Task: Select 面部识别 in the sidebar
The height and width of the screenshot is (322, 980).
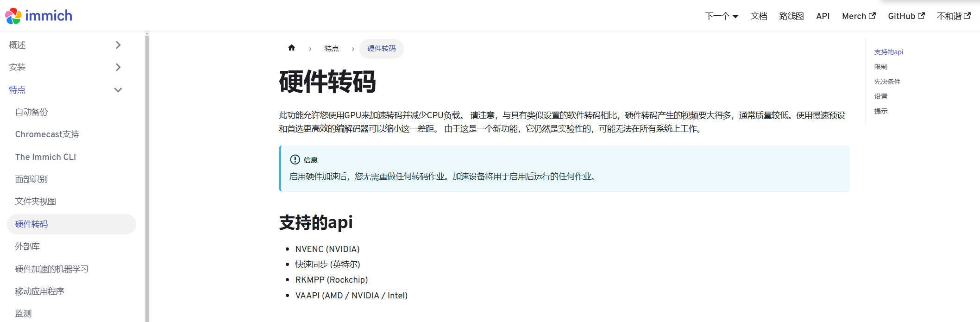Action: (31, 179)
